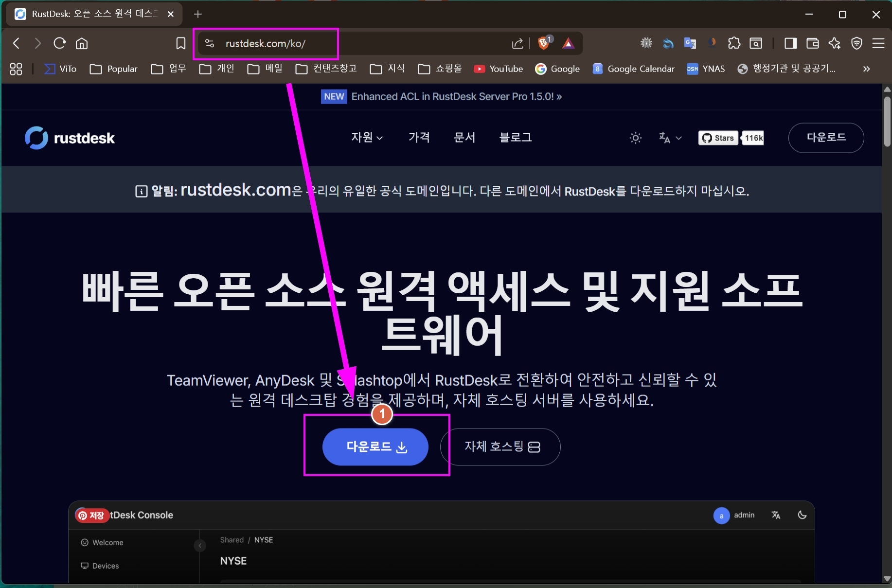Open the extensions puzzle-piece menu
This screenshot has width=892, height=588.
coord(734,43)
